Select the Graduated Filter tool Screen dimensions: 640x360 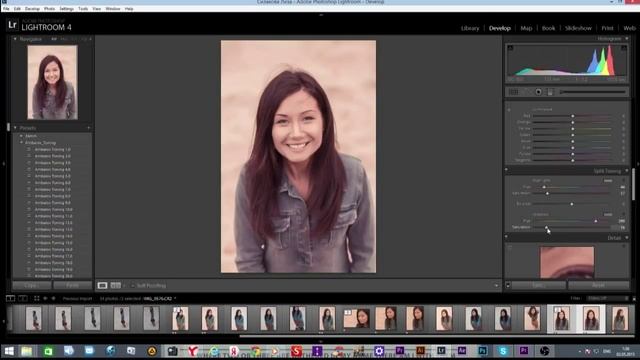tap(550, 92)
